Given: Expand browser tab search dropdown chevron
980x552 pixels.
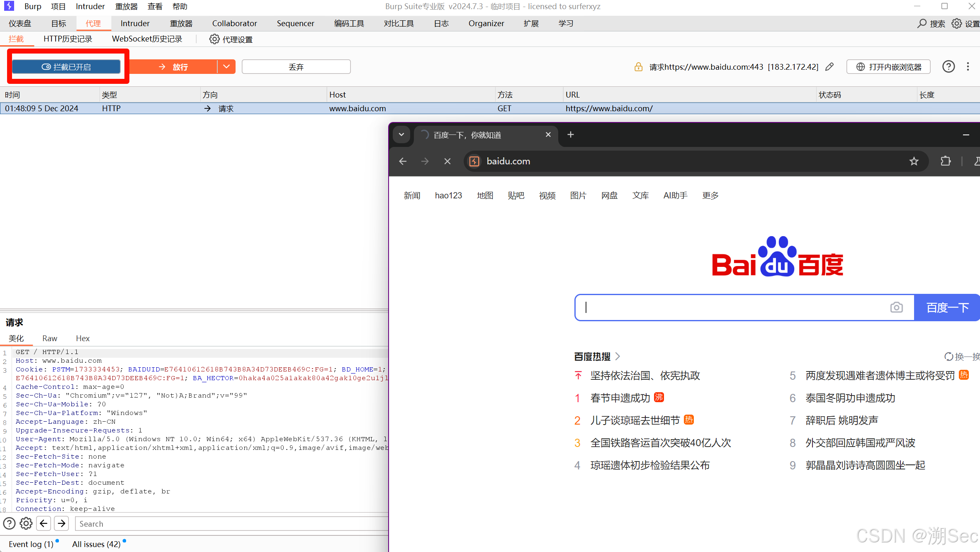Looking at the screenshot, I should 401,134.
